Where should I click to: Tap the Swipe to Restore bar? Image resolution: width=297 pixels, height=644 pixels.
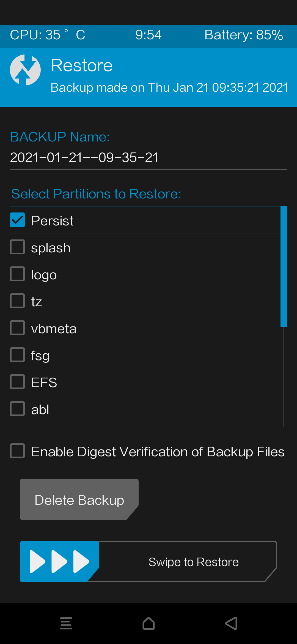[148, 561]
